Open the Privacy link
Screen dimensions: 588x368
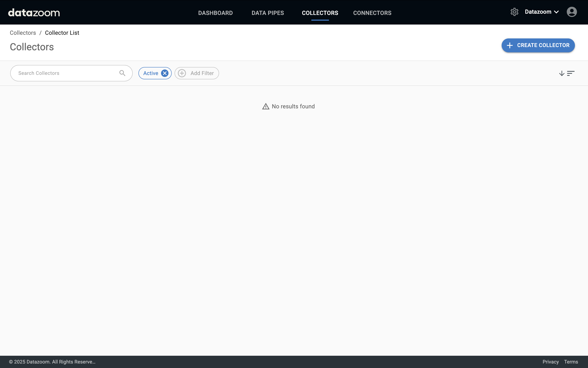pyautogui.click(x=551, y=362)
